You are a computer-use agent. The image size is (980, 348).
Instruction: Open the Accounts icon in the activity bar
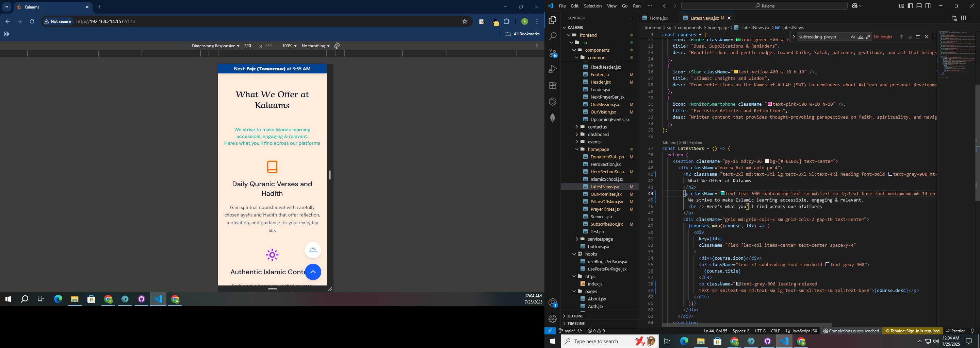(552, 303)
